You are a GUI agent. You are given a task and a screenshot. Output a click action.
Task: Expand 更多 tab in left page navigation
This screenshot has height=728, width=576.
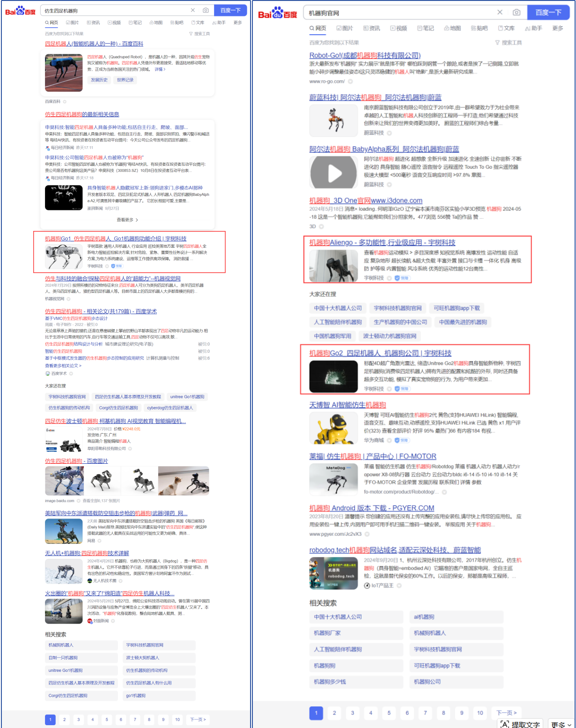(238, 22)
